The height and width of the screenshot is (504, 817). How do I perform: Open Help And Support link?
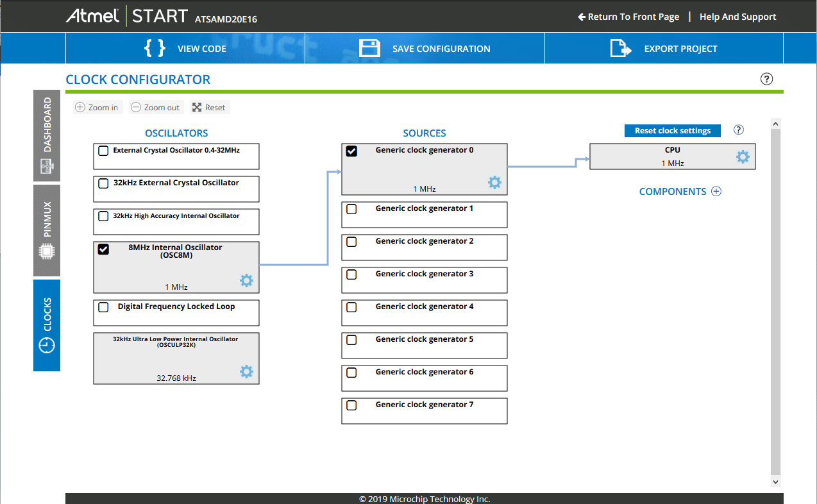(x=737, y=17)
